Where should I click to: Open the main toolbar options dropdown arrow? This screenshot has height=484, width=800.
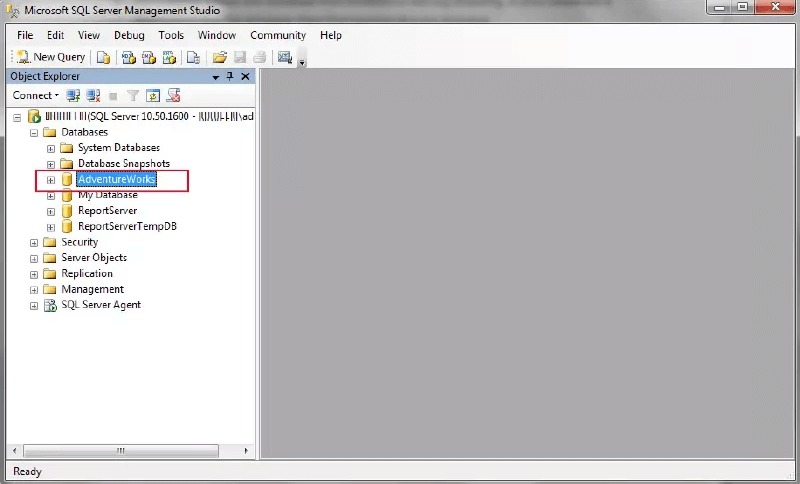point(302,62)
